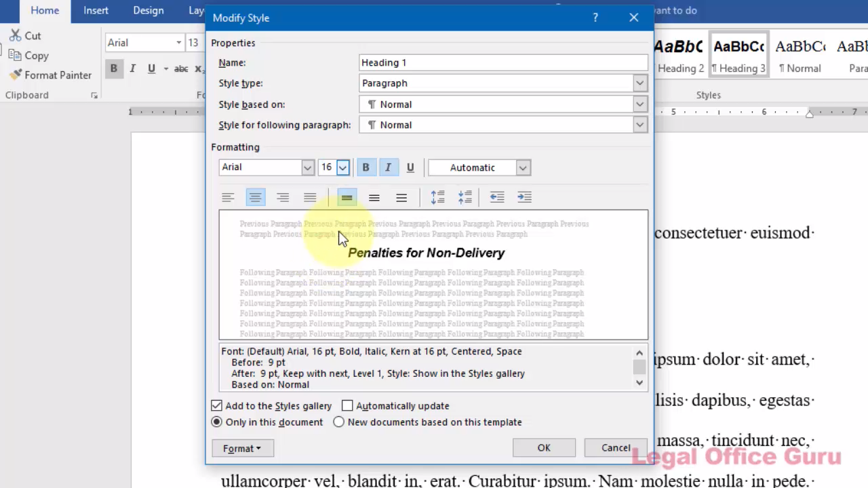Click Copy in Clipboard group
Image resolution: width=868 pixels, height=488 pixels.
(28, 56)
